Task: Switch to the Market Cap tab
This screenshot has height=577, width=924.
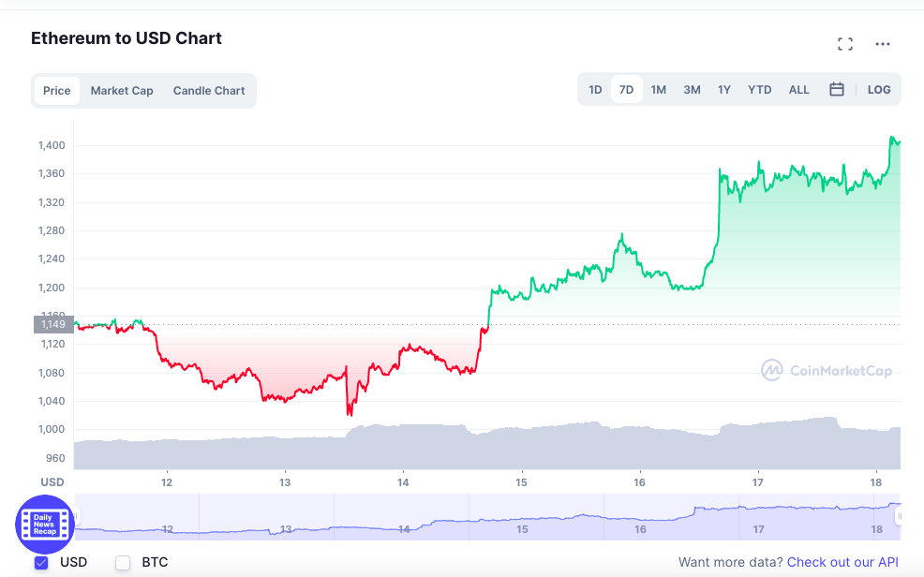Action: click(x=122, y=91)
